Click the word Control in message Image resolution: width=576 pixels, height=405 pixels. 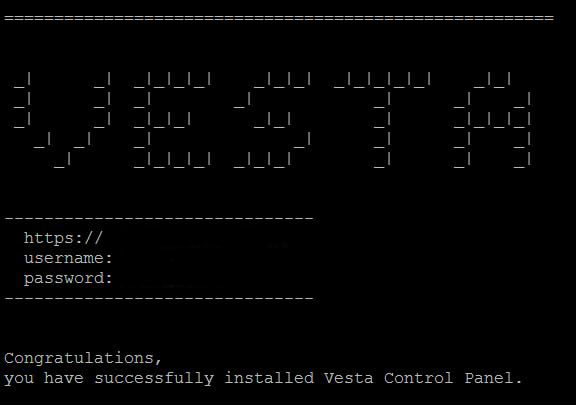(x=418, y=378)
